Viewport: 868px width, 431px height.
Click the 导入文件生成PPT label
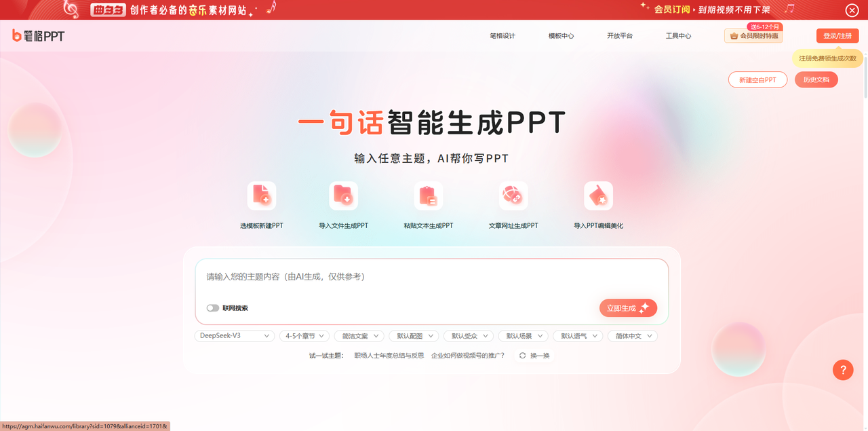pyautogui.click(x=344, y=226)
